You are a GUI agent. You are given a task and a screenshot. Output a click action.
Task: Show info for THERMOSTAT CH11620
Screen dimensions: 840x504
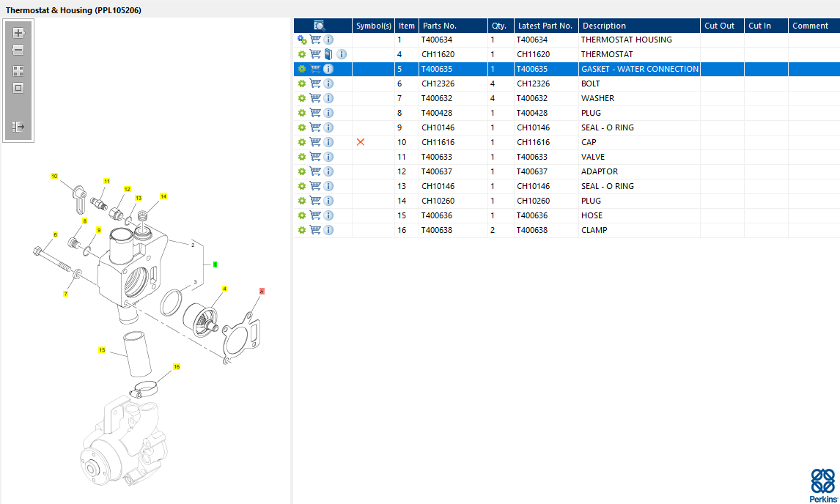click(342, 54)
